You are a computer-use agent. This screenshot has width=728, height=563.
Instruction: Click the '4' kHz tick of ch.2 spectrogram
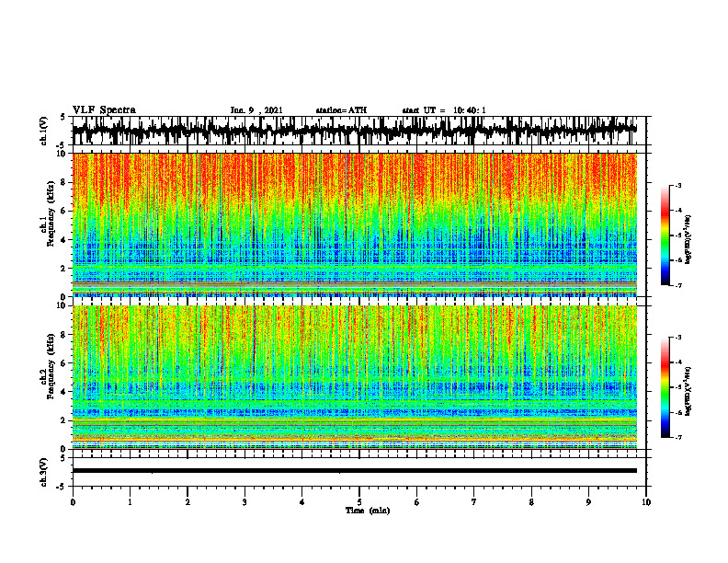tap(64, 392)
